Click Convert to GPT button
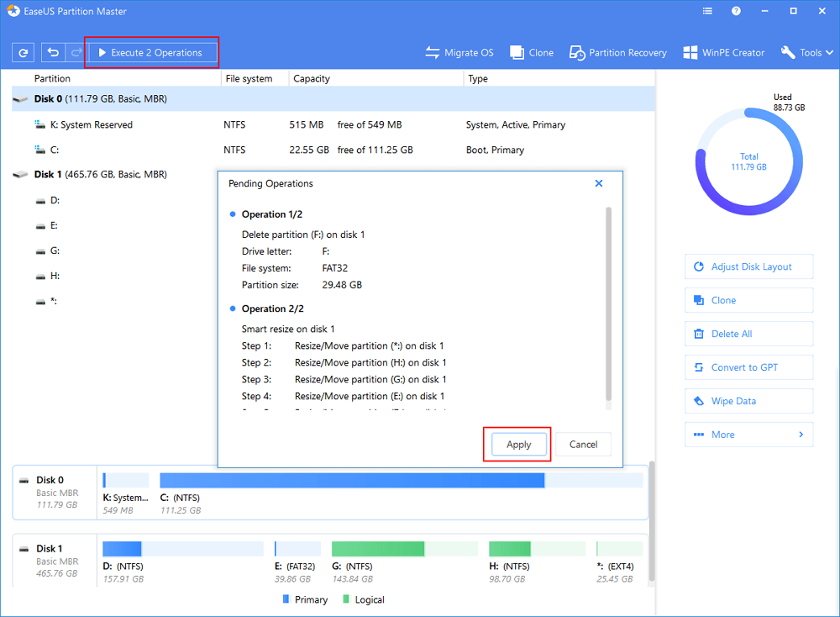 click(748, 367)
